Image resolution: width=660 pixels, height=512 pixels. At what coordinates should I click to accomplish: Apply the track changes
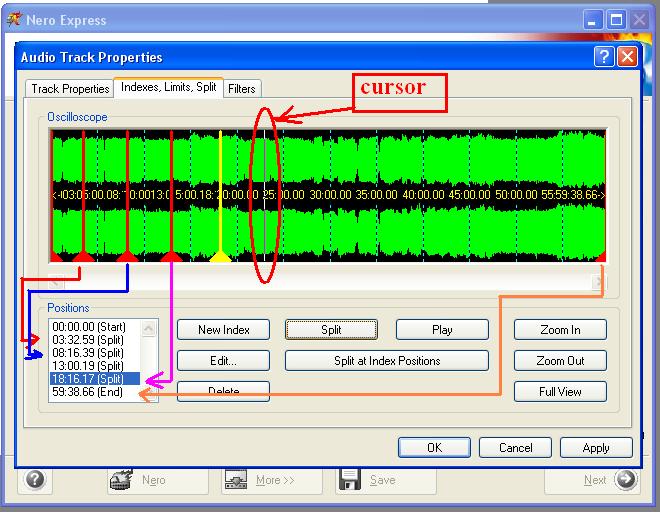click(596, 447)
